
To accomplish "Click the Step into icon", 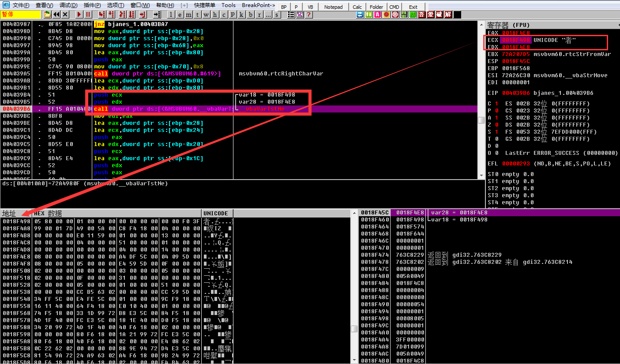I will 101,14.
